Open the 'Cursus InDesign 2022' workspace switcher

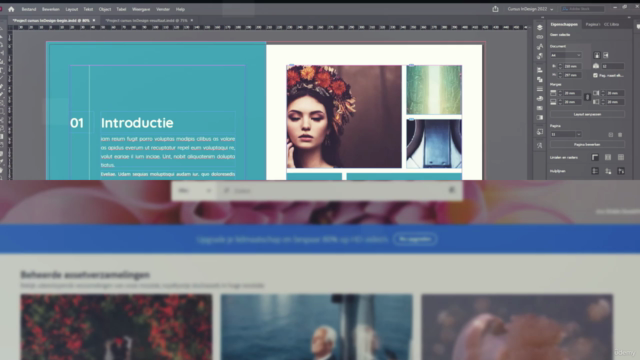coord(530,9)
